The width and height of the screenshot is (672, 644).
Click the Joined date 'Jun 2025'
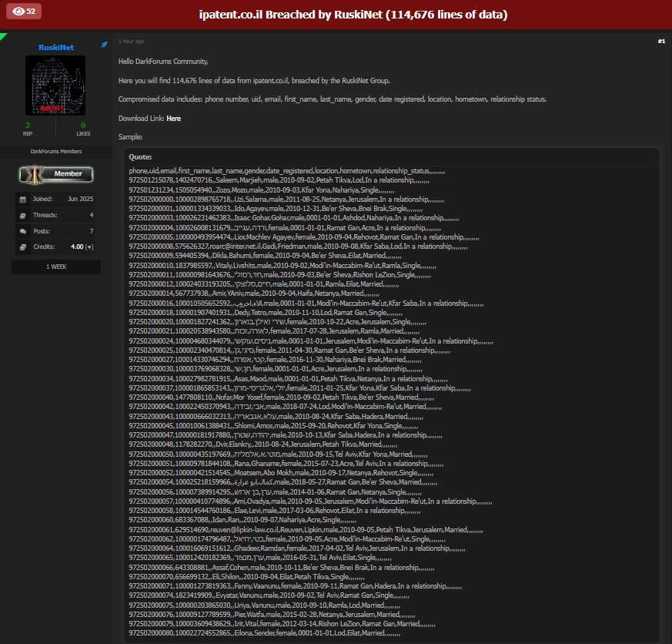click(81, 199)
